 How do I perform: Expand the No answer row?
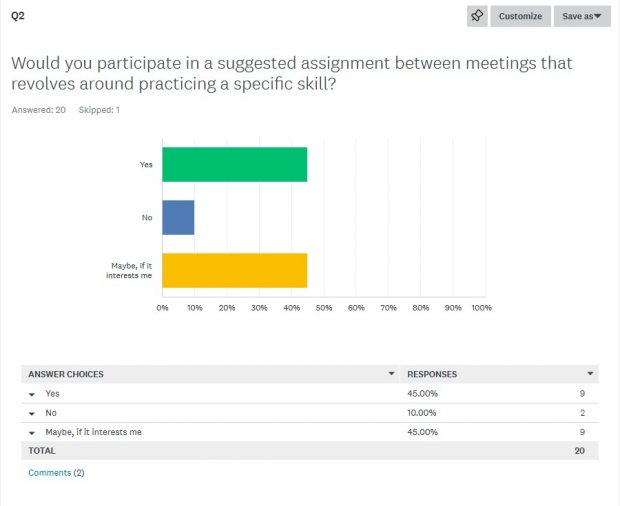click(x=32, y=413)
